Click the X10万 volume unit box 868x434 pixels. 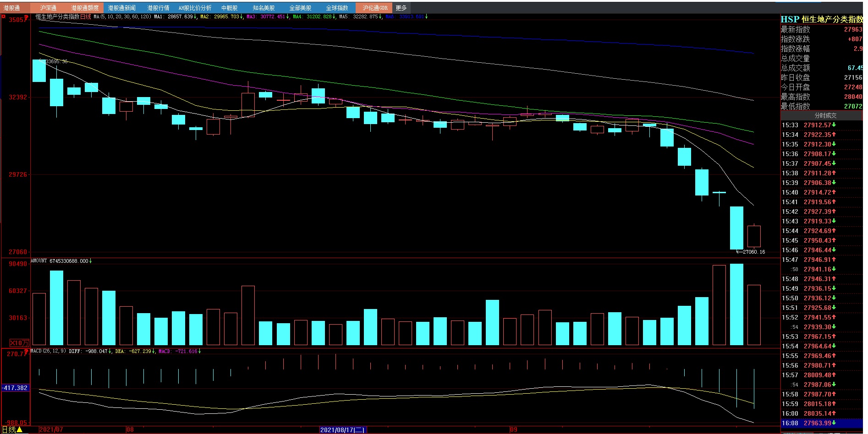(x=19, y=342)
